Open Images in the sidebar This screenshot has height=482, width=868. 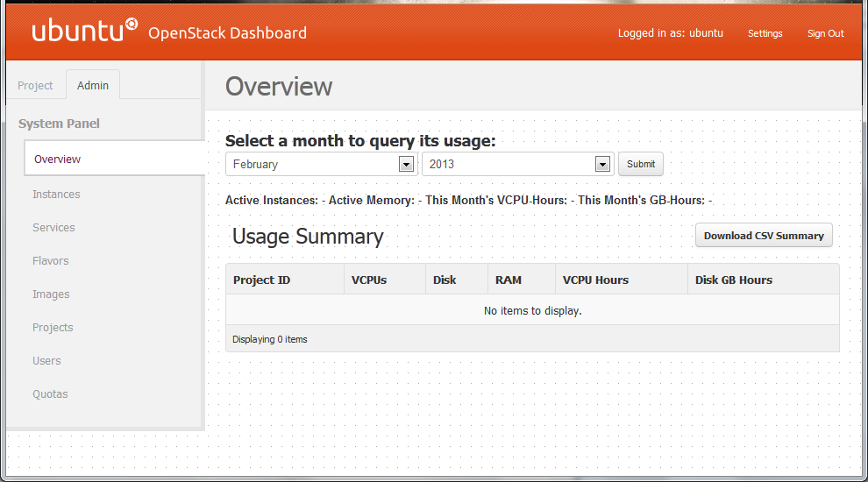(51, 294)
